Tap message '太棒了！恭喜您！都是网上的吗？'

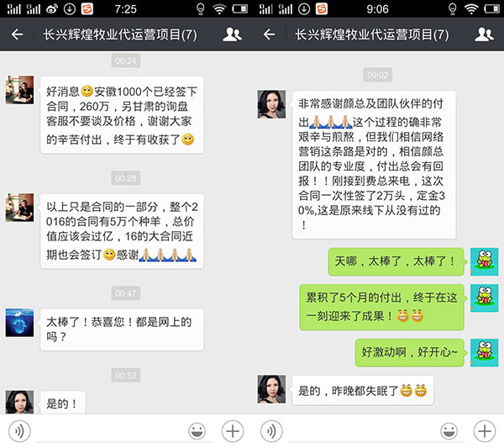pos(122,329)
